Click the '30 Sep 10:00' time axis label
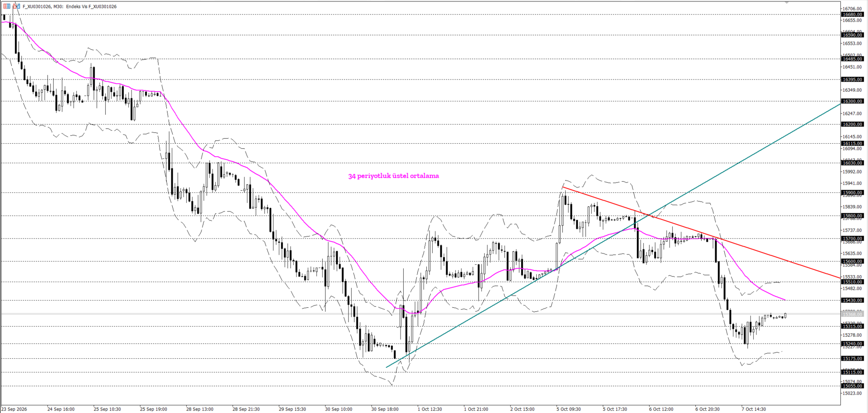 [x=339, y=409]
